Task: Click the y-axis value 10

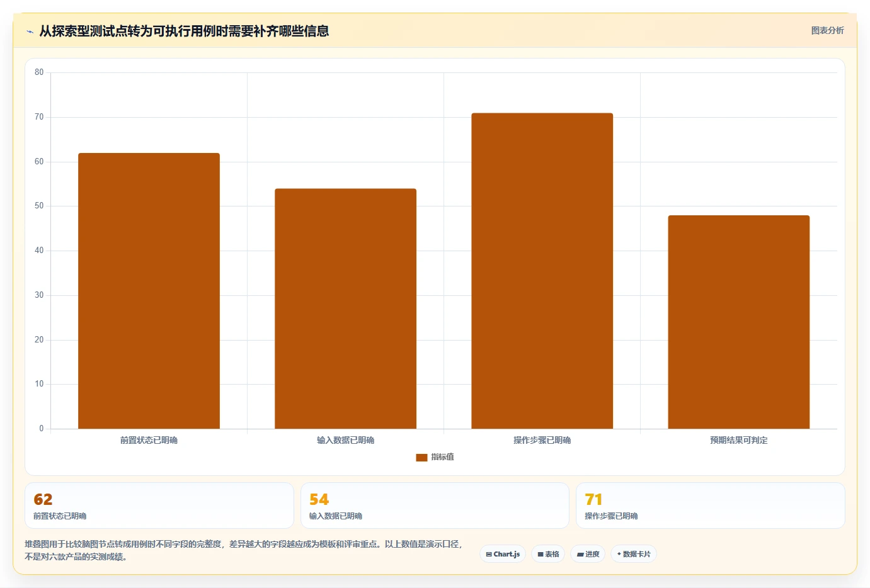Action: pyautogui.click(x=39, y=384)
